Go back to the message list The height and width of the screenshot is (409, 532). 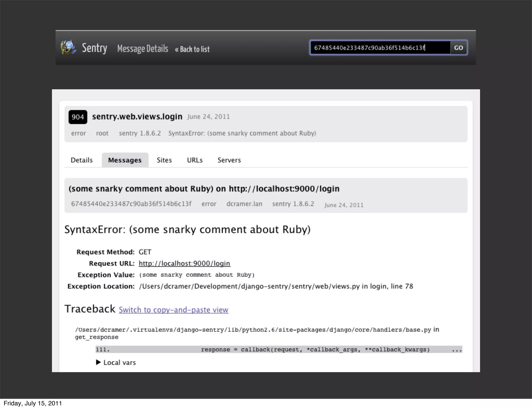[x=192, y=49]
